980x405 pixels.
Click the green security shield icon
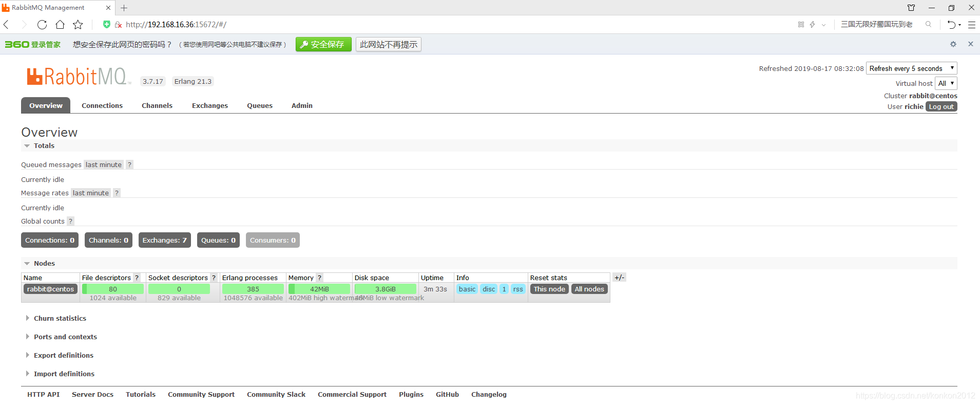tap(107, 24)
